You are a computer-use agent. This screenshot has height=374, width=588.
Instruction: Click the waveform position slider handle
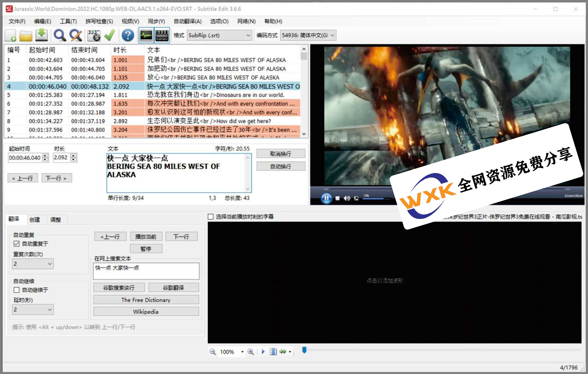point(304,350)
